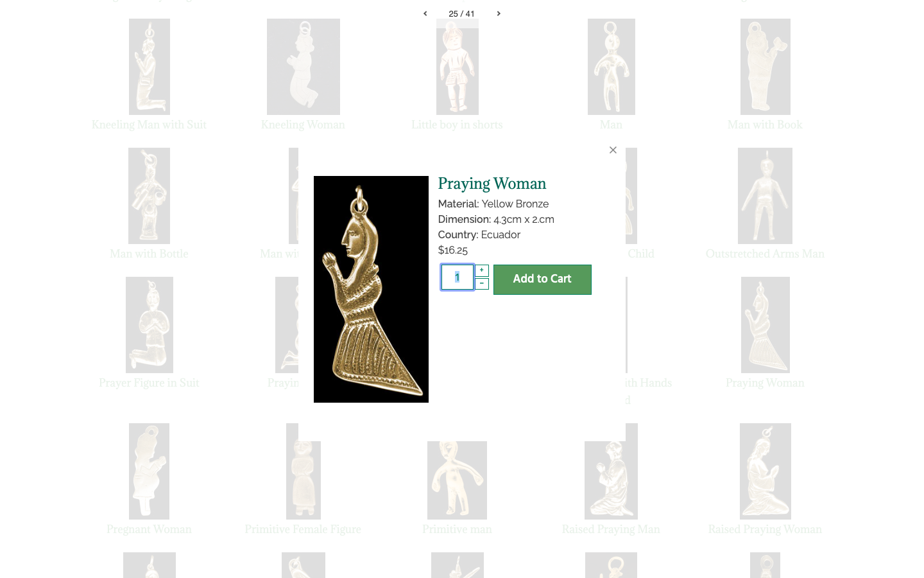Go to the previous product arrow
This screenshot has width=924, height=578.
click(425, 13)
